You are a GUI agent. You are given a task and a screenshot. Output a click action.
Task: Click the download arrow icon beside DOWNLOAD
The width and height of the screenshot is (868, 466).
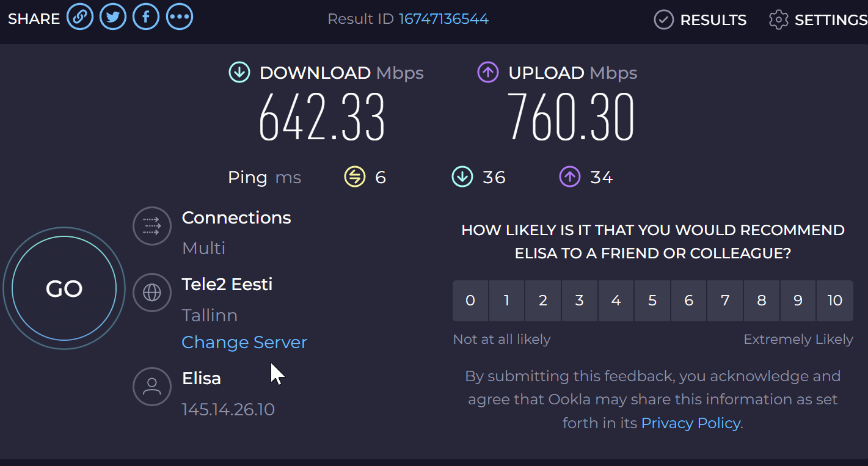[x=239, y=73]
